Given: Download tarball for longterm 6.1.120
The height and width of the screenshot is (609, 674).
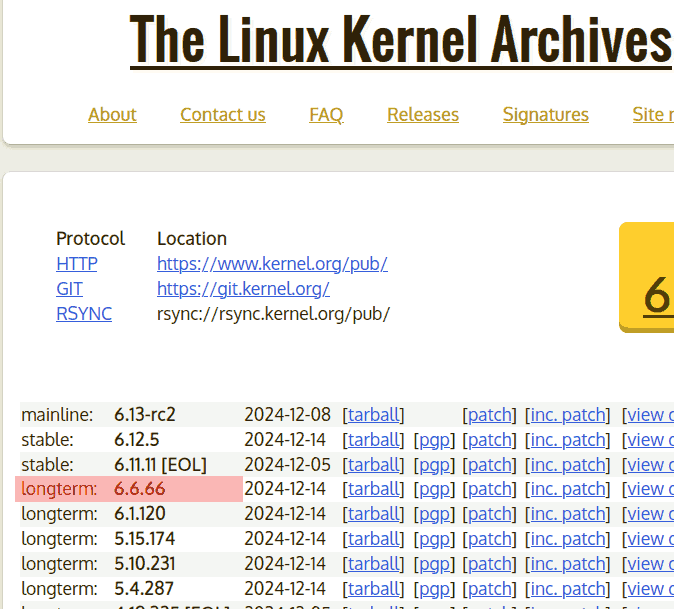Looking at the screenshot, I should tap(374, 514).
